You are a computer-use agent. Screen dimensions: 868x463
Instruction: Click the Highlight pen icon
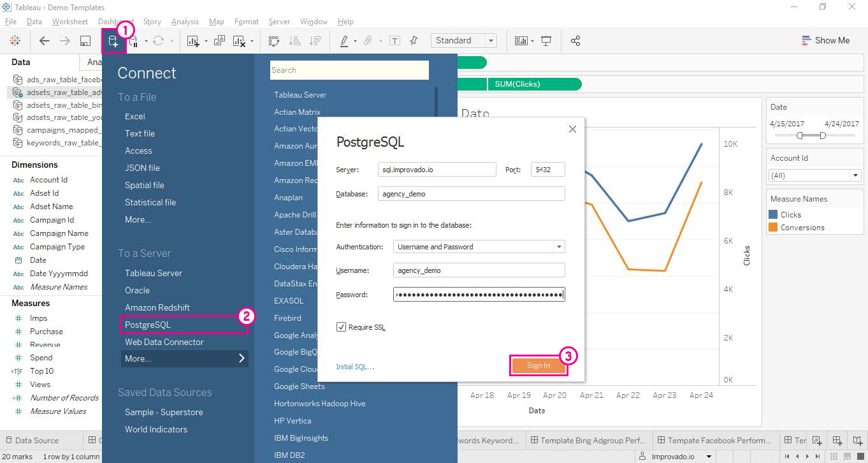pos(344,41)
